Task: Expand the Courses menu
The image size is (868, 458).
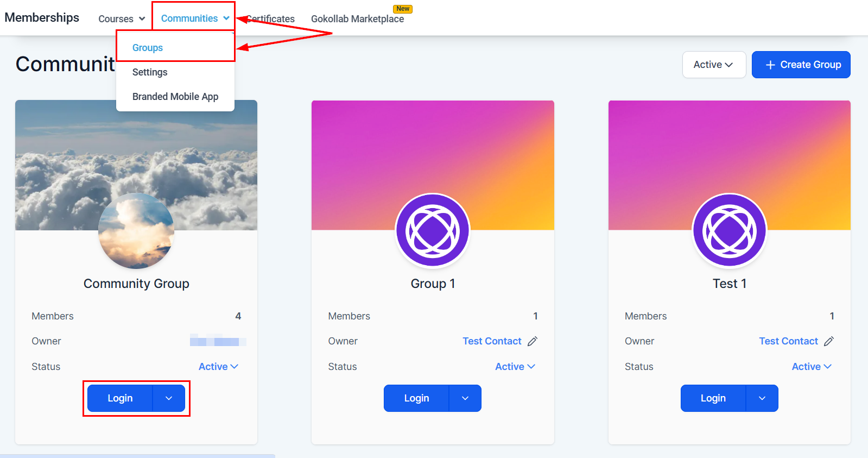Action: coord(122,19)
